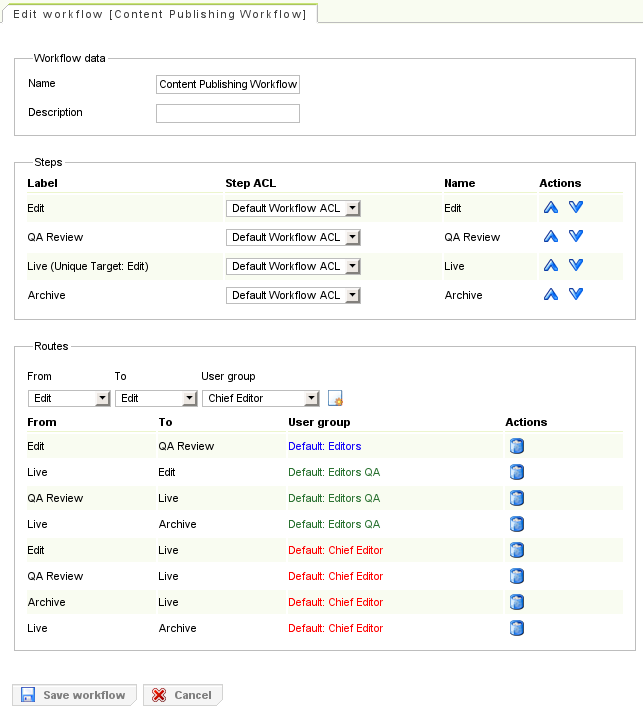
Task: Expand the route From dropdown
Action: (69, 398)
